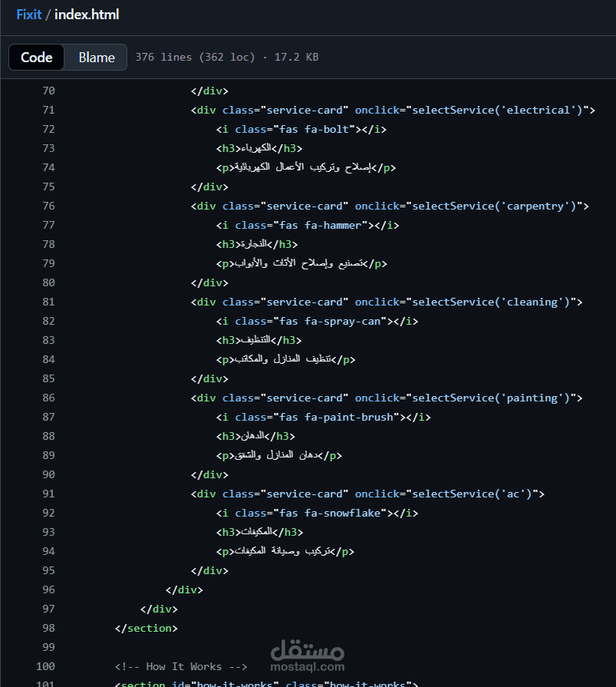The image size is (616, 687).
Task: Click 'fas fa-snowflake' class text on line 92
Action: point(330,513)
